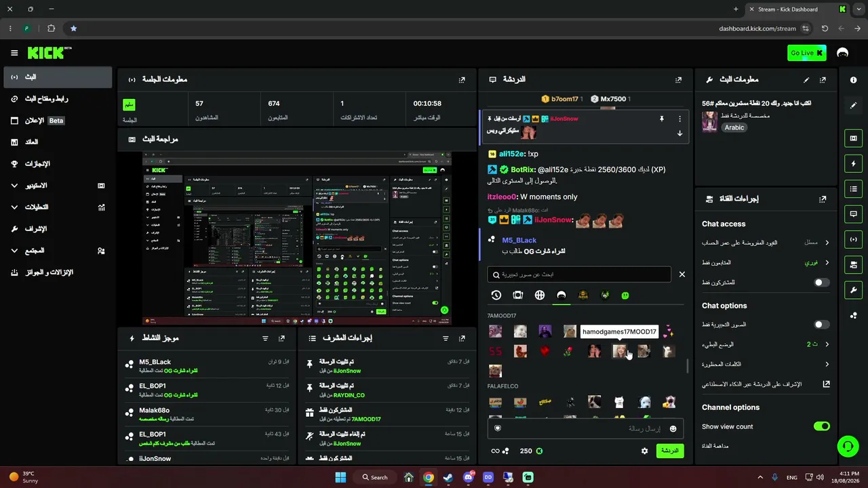Click the M5_BLack username in activity feed
Image resolution: width=868 pixels, height=488 pixels.
pyautogui.click(x=155, y=362)
